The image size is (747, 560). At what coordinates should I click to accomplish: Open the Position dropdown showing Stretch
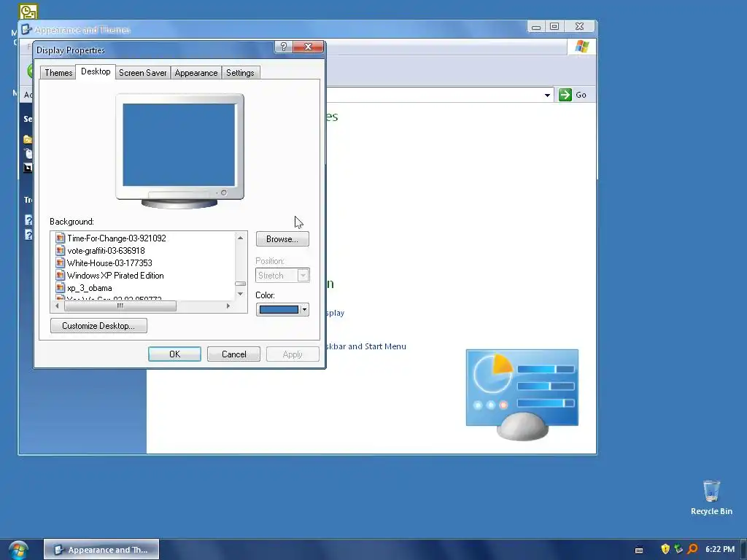(282, 275)
